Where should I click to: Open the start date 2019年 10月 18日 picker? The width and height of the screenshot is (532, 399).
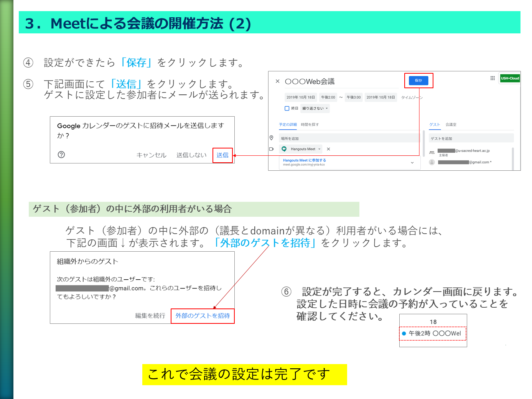(301, 97)
